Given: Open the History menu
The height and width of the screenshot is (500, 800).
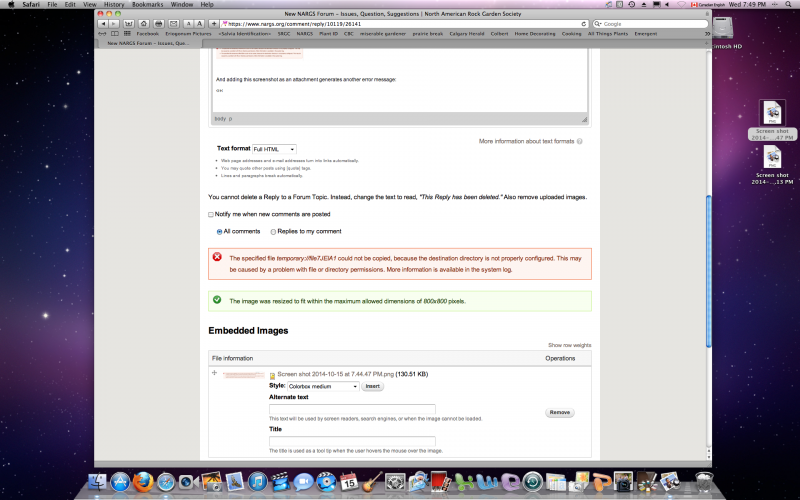Looking at the screenshot, I should 114,5.
